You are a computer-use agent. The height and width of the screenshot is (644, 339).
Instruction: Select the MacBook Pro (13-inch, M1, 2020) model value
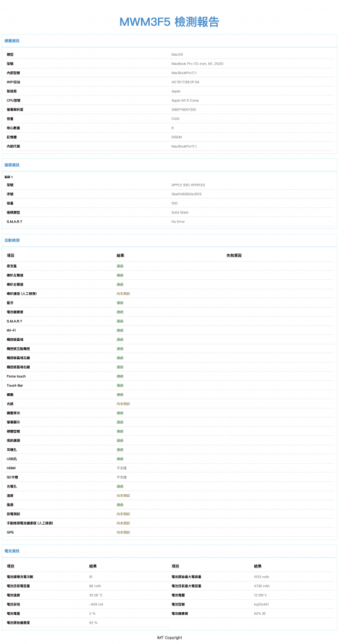pyautogui.click(x=197, y=64)
